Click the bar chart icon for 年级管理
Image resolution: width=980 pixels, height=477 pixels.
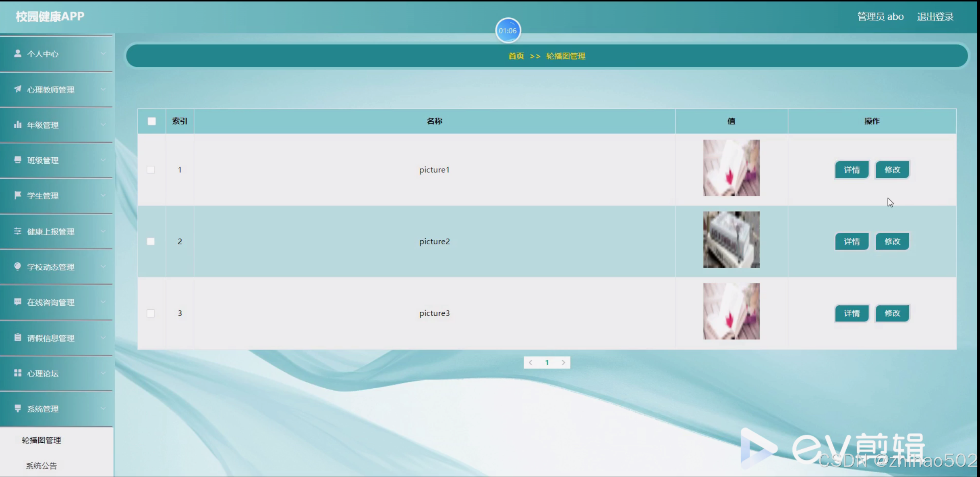(x=17, y=124)
